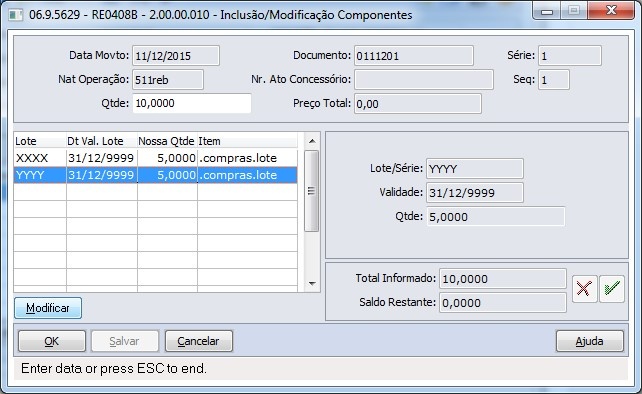Select the YYYY lot row
642x394 pixels.
[156, 175]
